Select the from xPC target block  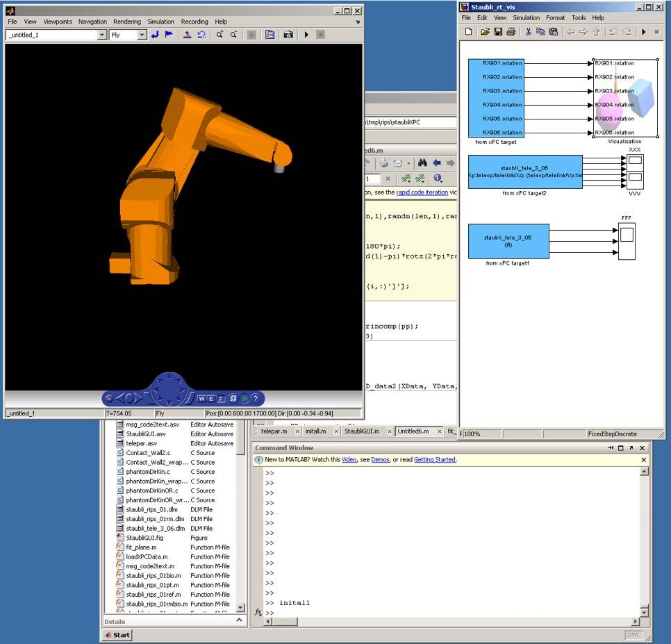(497, 98)
